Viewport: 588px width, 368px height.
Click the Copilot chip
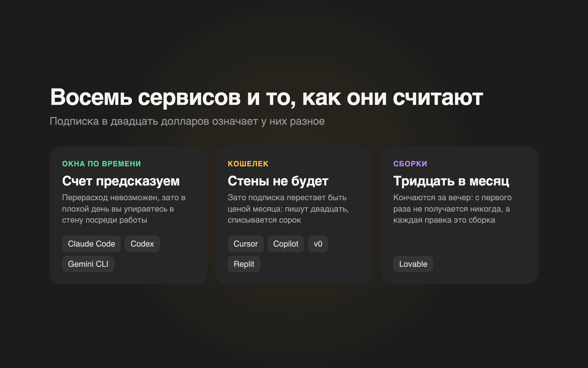pyautogui.click(x=286, y=244)
